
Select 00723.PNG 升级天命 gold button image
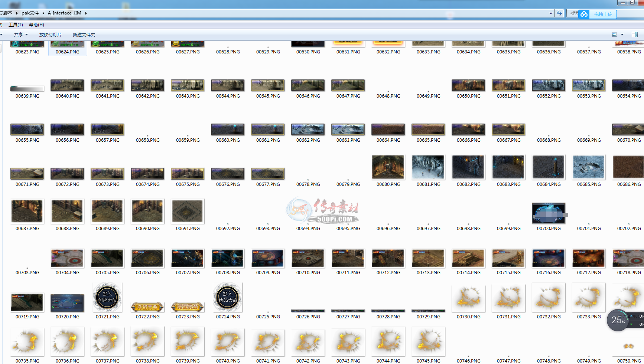point(188,307)
